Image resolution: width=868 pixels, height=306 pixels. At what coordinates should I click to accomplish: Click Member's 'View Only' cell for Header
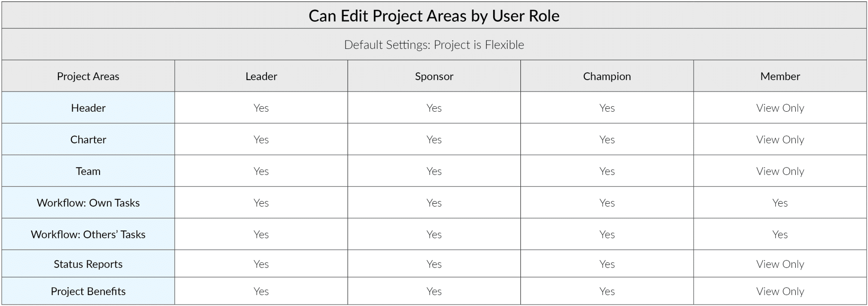[x=780, y=108]
